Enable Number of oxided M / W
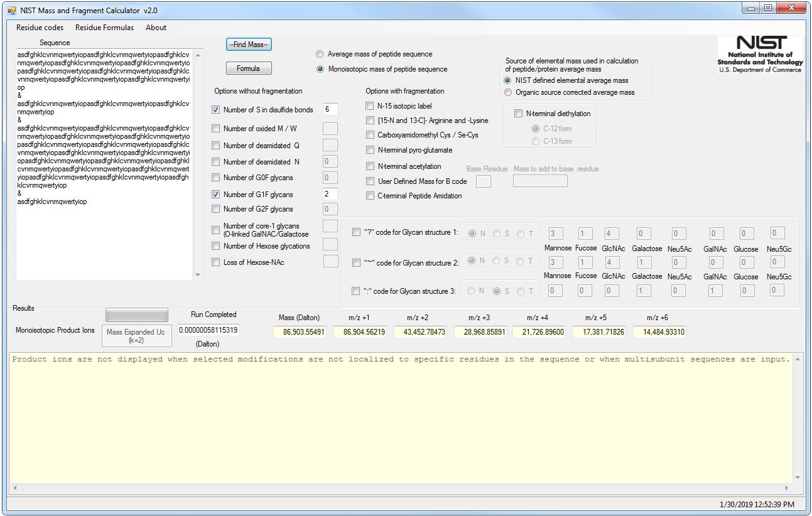 pyautogui.click(x=216, y=129)
